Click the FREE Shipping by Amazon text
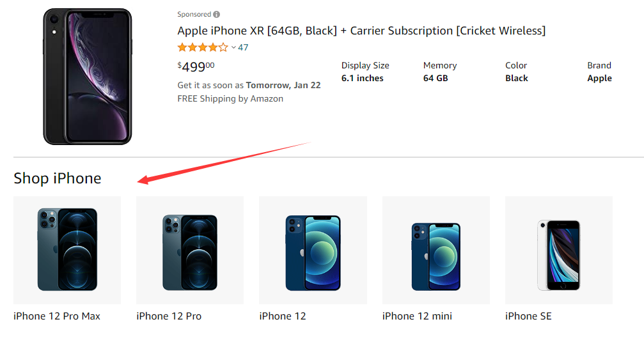The height and width of the screenshot is (347, 644). pyautogui.click(x=230, y=98)
